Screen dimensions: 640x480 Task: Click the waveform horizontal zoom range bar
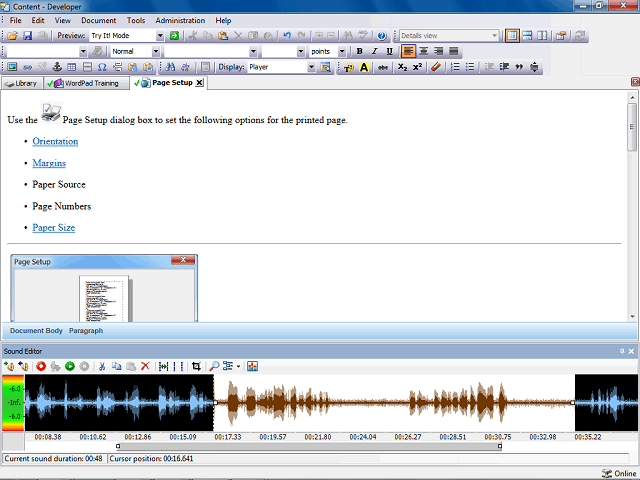pyautogui.click(x=309, y=447)
